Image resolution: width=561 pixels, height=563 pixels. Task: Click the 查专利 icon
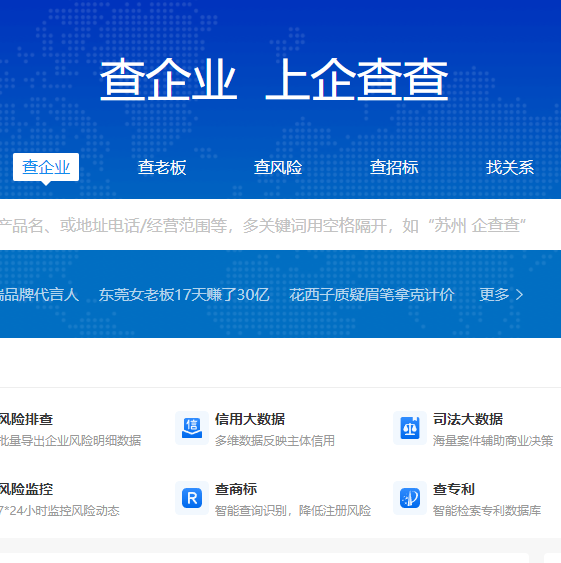point(410,498)
